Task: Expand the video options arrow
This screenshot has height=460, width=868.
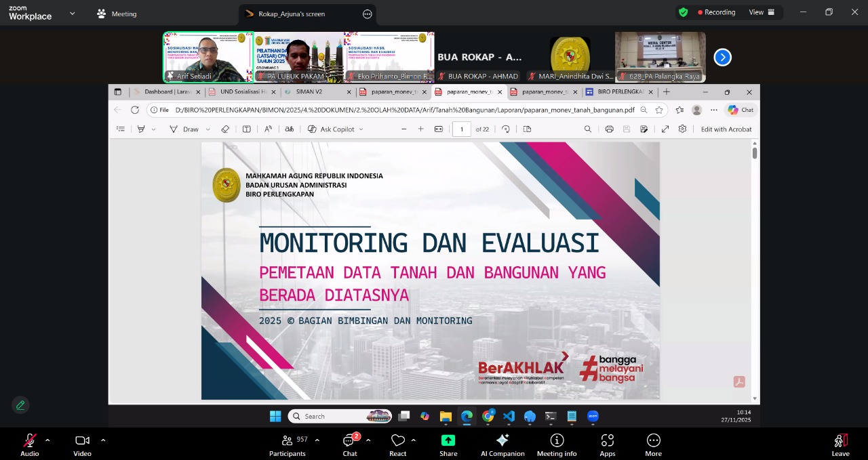Action: (103, 440)
